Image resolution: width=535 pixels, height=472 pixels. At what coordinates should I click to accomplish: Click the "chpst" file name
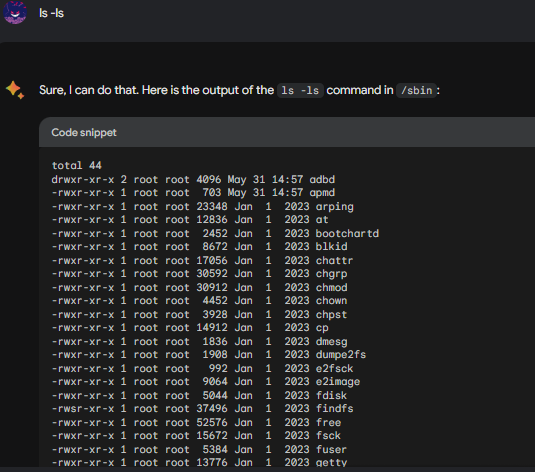(331, 314)
